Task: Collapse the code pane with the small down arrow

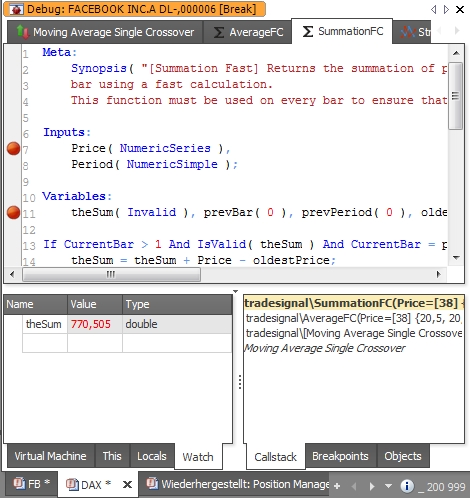Action: click(235, 291)
